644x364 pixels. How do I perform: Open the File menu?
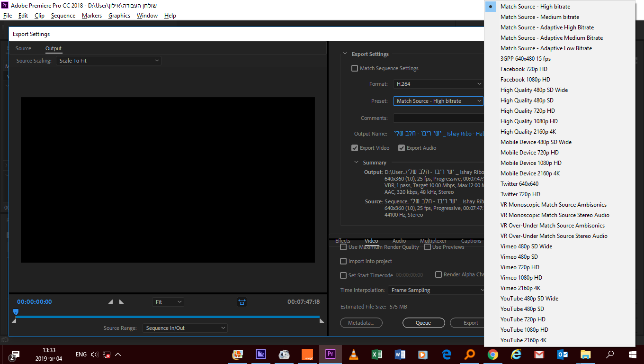pyautogui.click(x=8, y=16)
